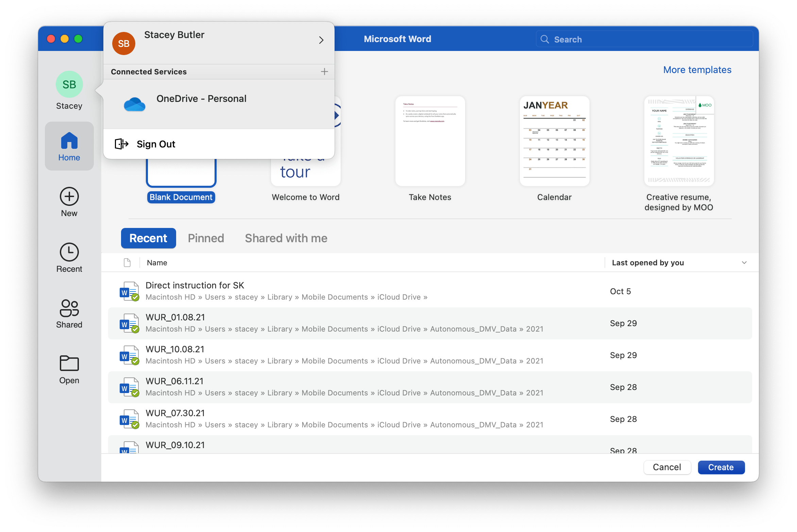Click the orange SB profile picture in popup
Viewport: 797px width, 532px height.
[124, 43]
